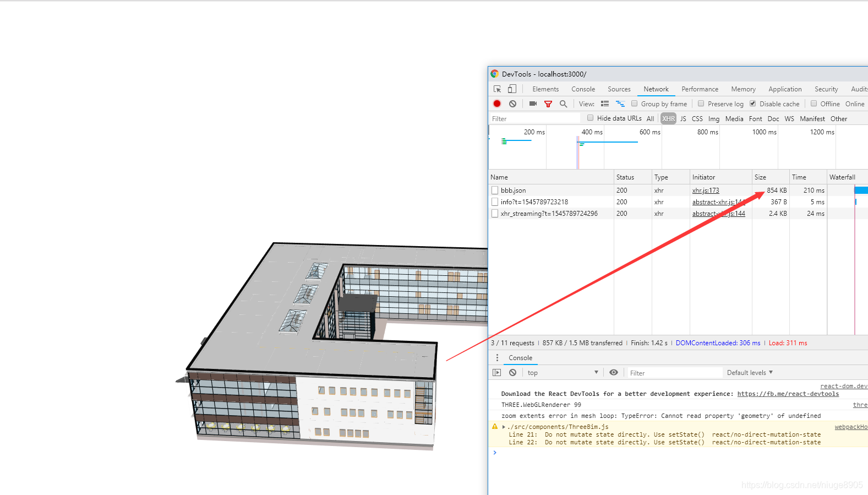Open the console drawer three-dot menu
Image resolution: width=868 pixels, height=495 pixels.
click(497, 358)
